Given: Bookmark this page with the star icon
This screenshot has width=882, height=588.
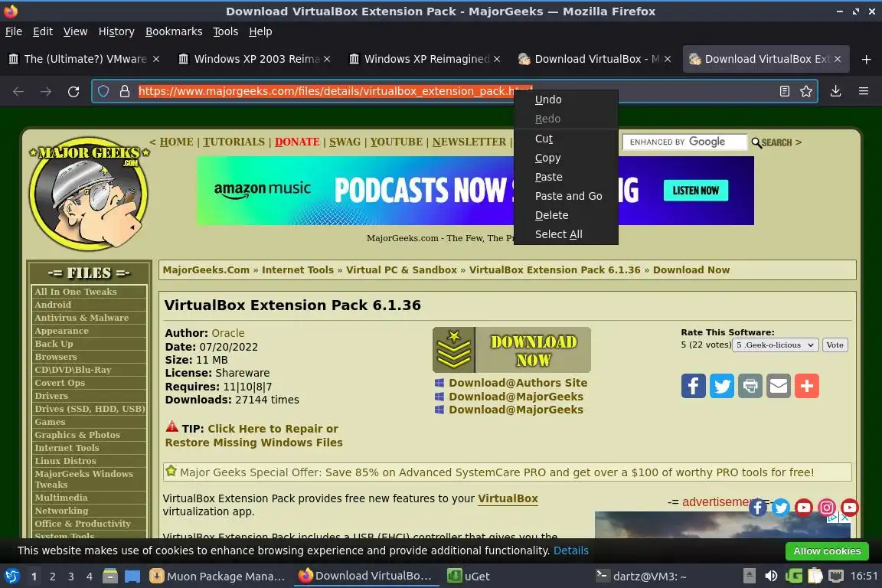Looking at the screenshot, I should 806,91.
